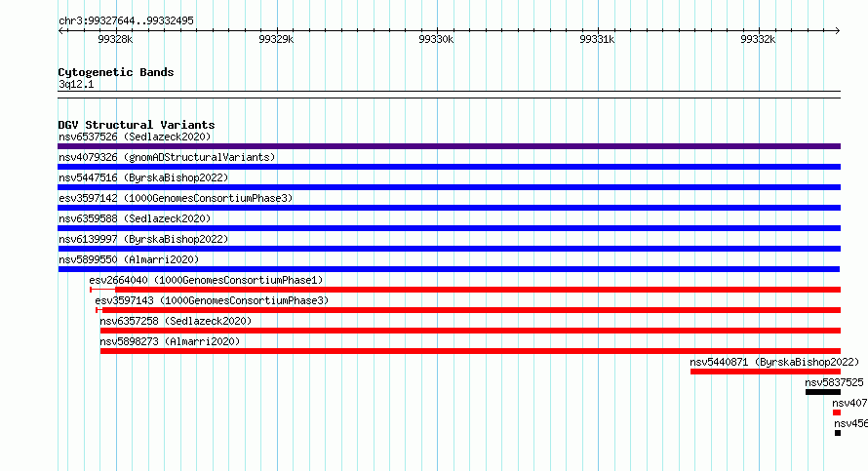The height and width of the screenshot is (471, 868).
Task: Click the 99329k ruler label
Action: [x=276, y=39]
